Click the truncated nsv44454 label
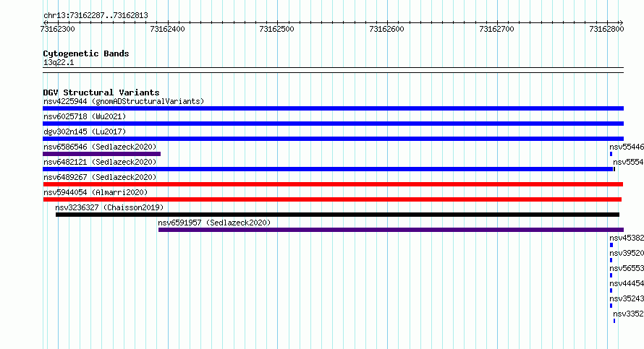The width and height of the screenshot is (644, 349). (627, 283)
